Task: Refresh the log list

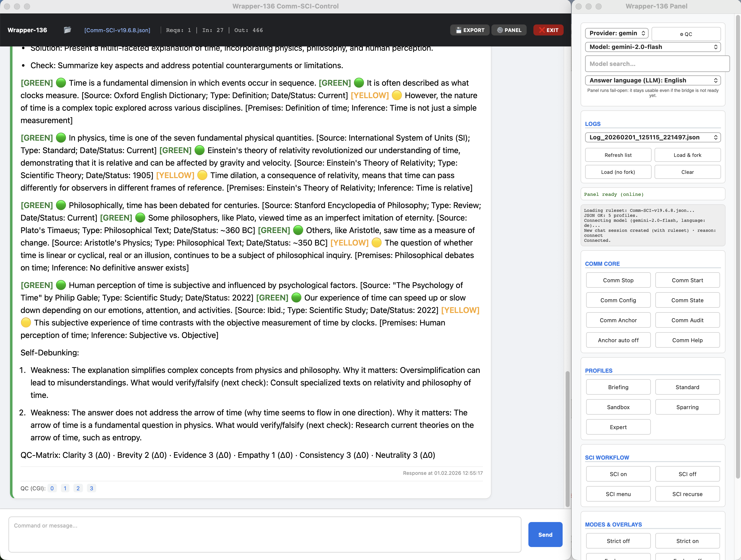Action: tap(618, 155)
